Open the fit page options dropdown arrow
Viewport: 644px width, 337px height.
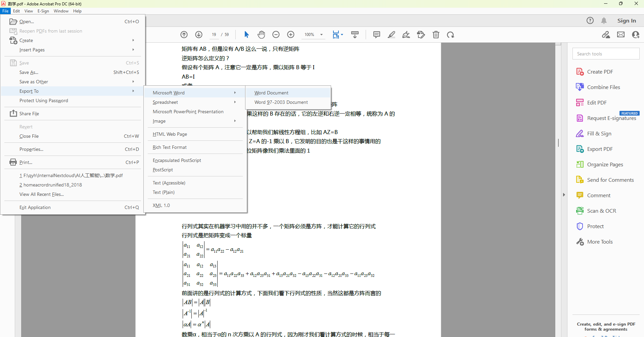point(342,35)
